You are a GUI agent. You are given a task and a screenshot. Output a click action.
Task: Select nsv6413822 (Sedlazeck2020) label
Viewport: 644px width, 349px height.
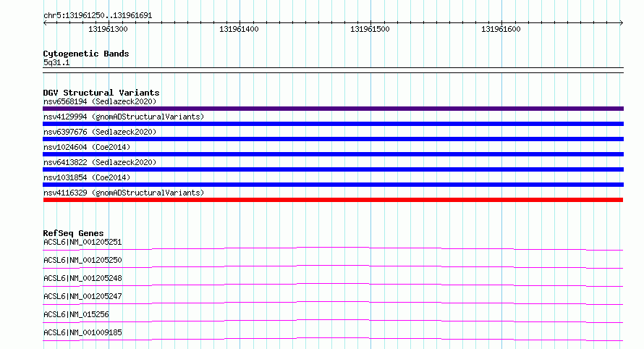[100, 162]
